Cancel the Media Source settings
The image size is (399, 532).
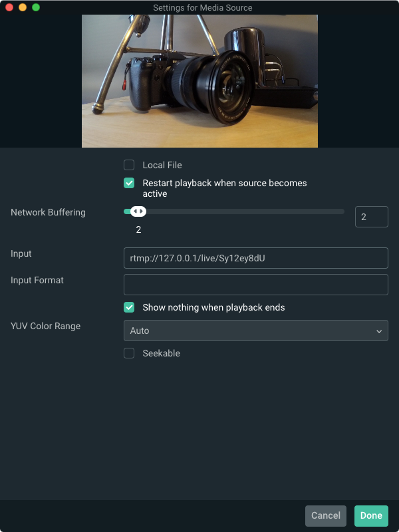(x=326, y=515)
